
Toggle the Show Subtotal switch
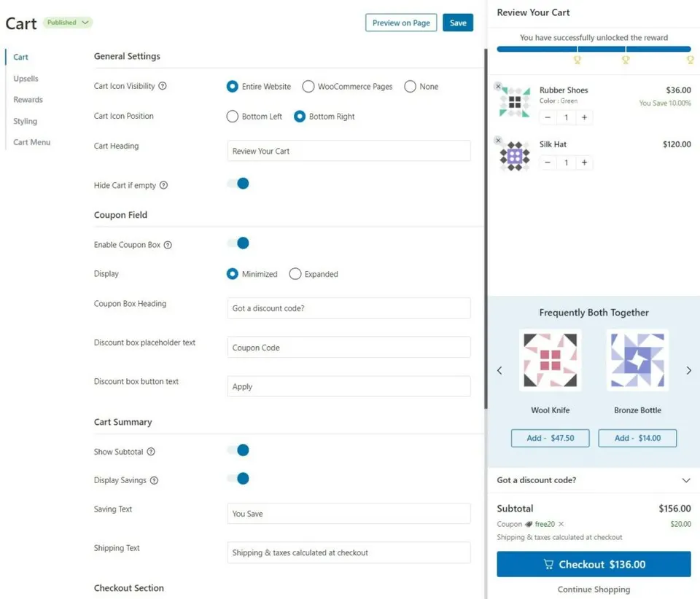pos(238,450)
